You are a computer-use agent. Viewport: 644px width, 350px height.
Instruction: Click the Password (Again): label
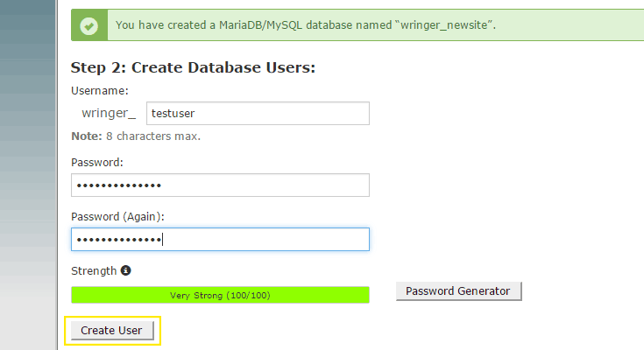click(x=117, y=217)
